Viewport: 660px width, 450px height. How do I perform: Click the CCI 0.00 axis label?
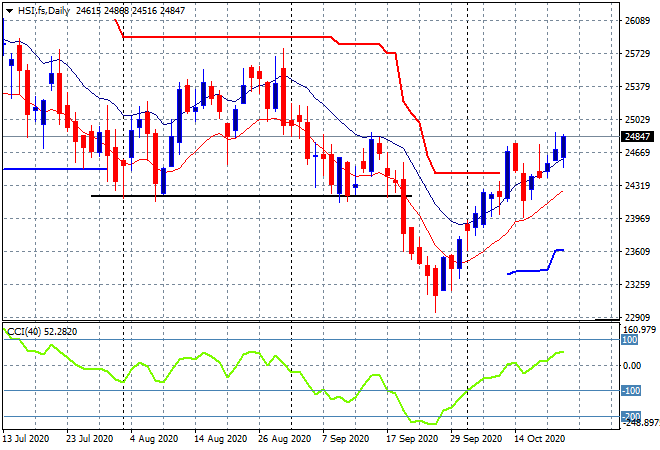[632, 365]
